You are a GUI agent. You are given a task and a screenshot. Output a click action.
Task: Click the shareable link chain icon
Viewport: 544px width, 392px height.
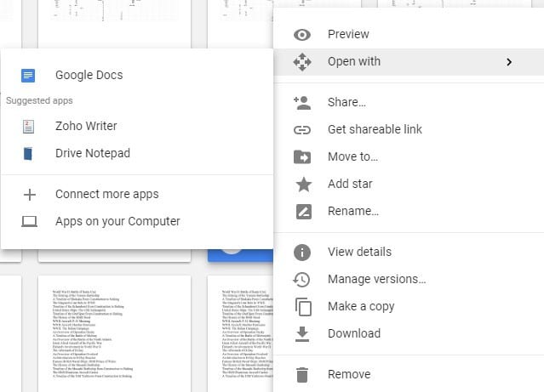(302, 130)
